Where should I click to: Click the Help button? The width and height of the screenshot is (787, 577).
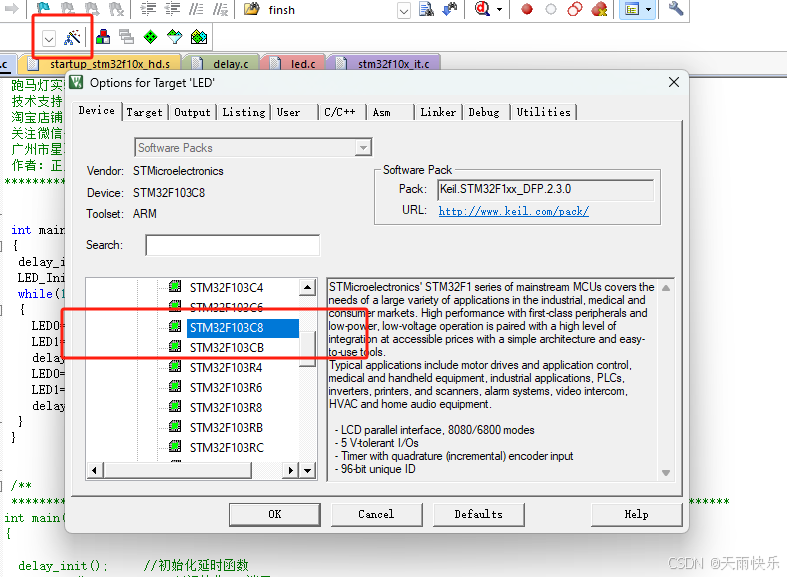pos(636,514)
